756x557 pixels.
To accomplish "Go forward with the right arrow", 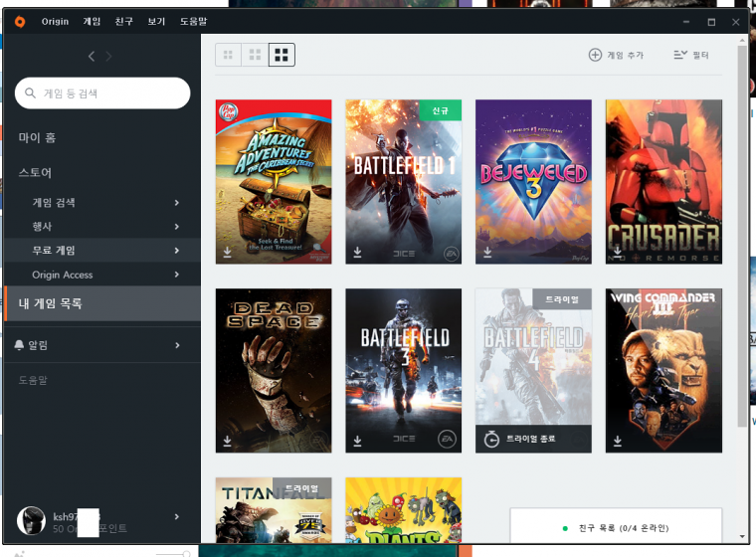I will click(x=108, y=57).
